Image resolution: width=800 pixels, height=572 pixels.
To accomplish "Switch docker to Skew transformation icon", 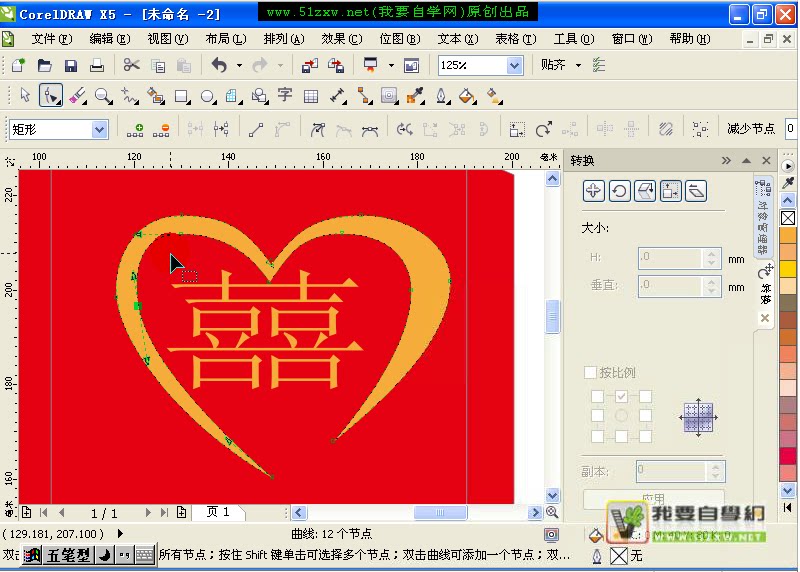I will (x=696, y=191).
